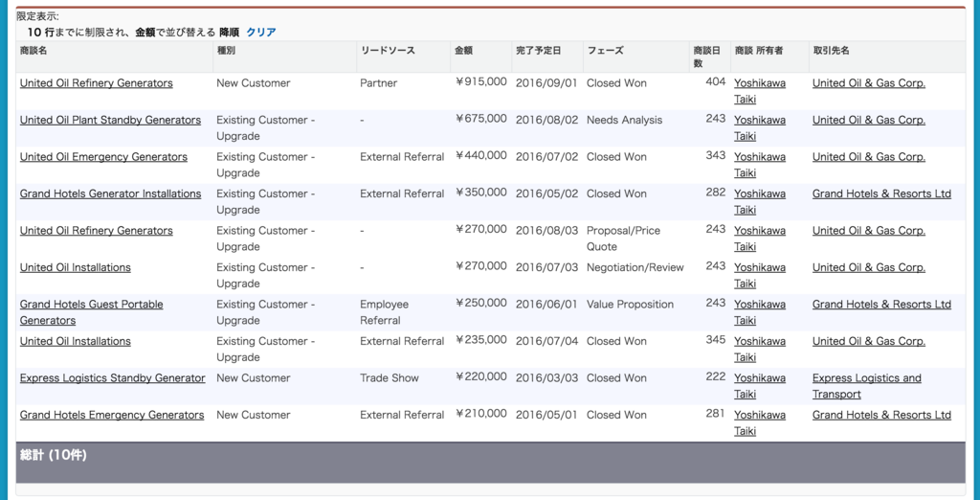Open Yoshikawa Taiki owner in Needs Analysis row
Image resolution: width=980 pixels, height=500 pixels.
760,128
